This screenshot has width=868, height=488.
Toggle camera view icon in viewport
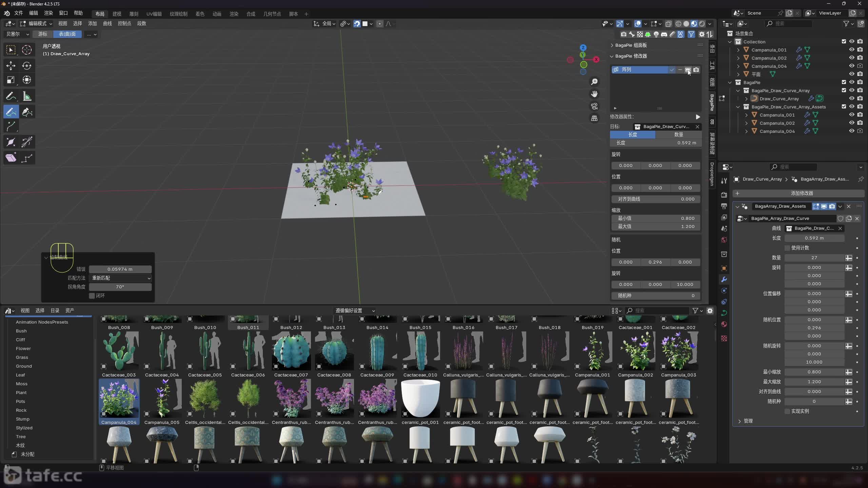pyautogui.click(x=594, y=106)
